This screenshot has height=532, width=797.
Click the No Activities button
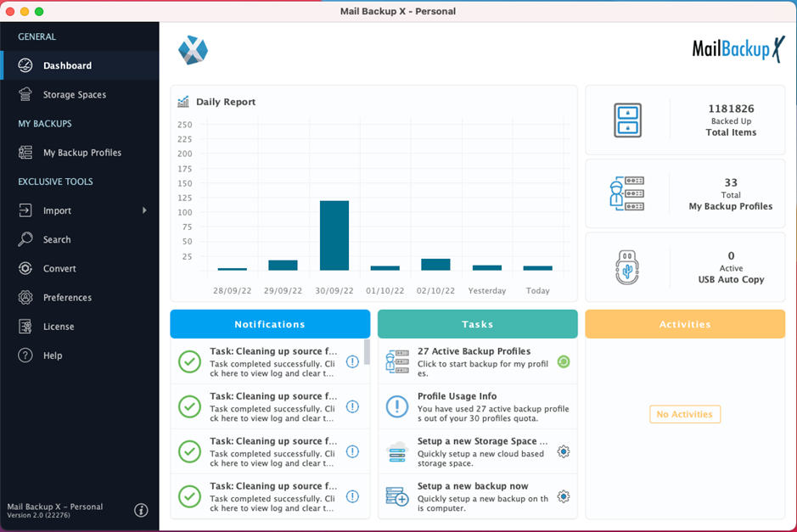coord(685,414)
